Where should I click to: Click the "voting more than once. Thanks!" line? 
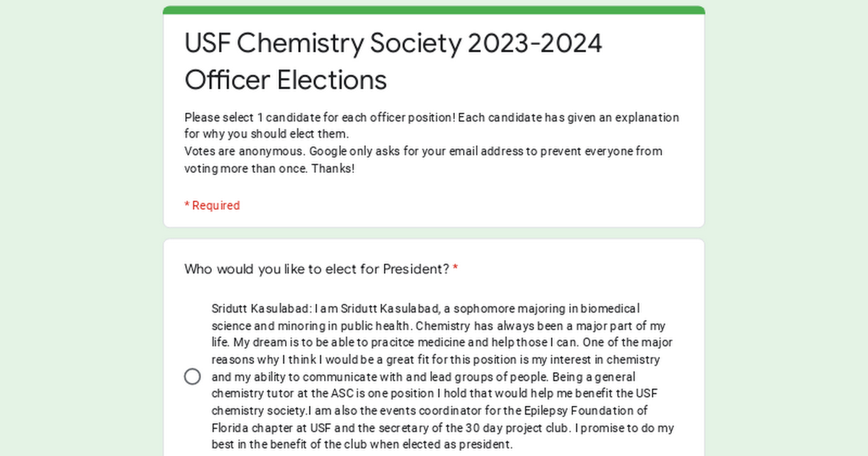tap(269, 169)
